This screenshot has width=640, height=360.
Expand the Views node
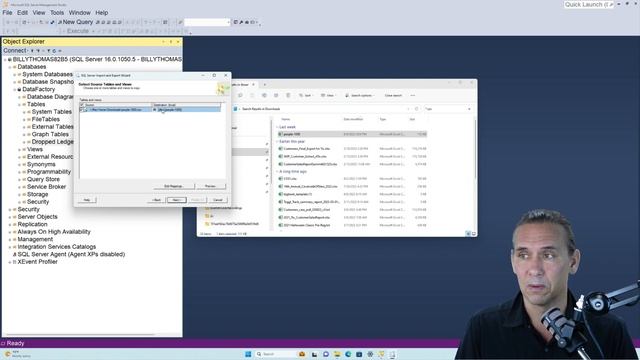tap(19, 149)
